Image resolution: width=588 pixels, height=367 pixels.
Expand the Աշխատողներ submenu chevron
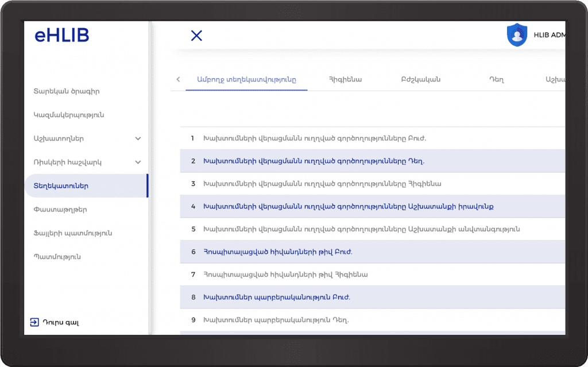(x=138, y=138)
